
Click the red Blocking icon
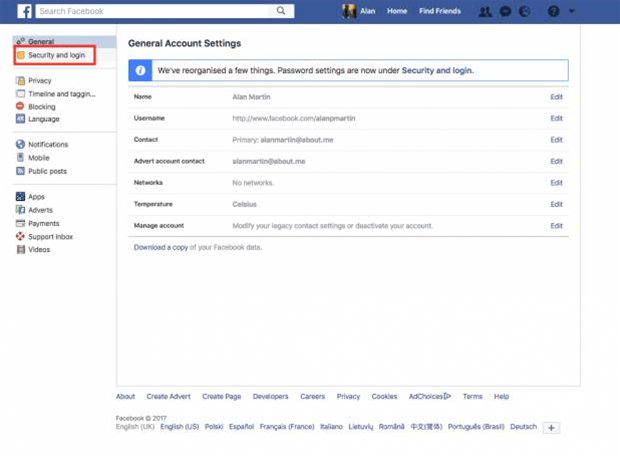point(20,106)
